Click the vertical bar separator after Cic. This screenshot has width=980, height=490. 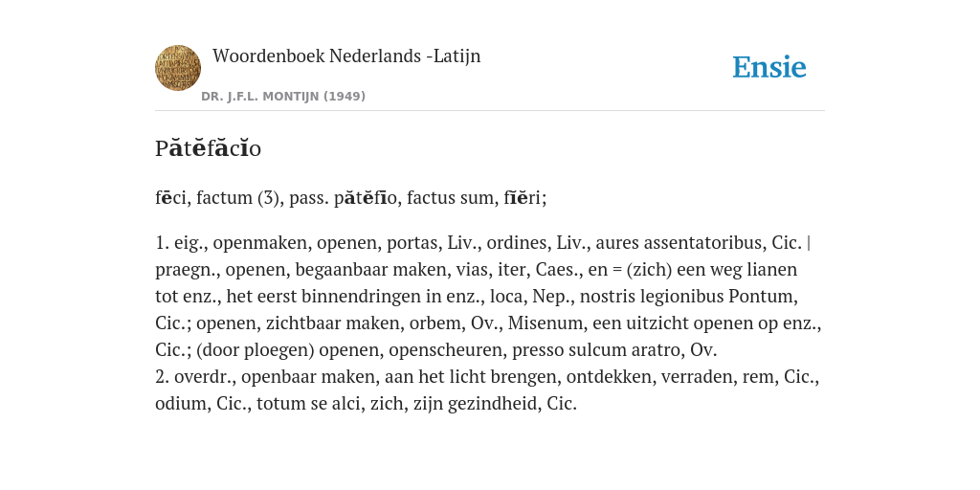[x=809, y=242]
